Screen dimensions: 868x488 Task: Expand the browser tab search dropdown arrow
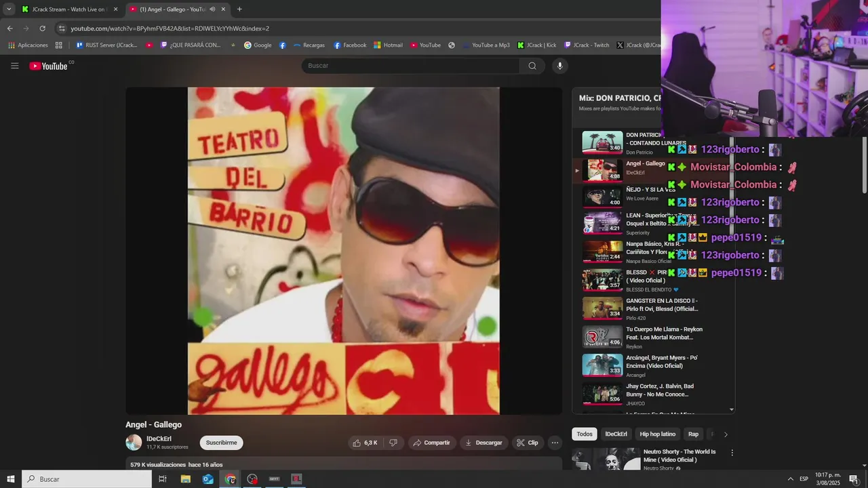click(9, 9)
